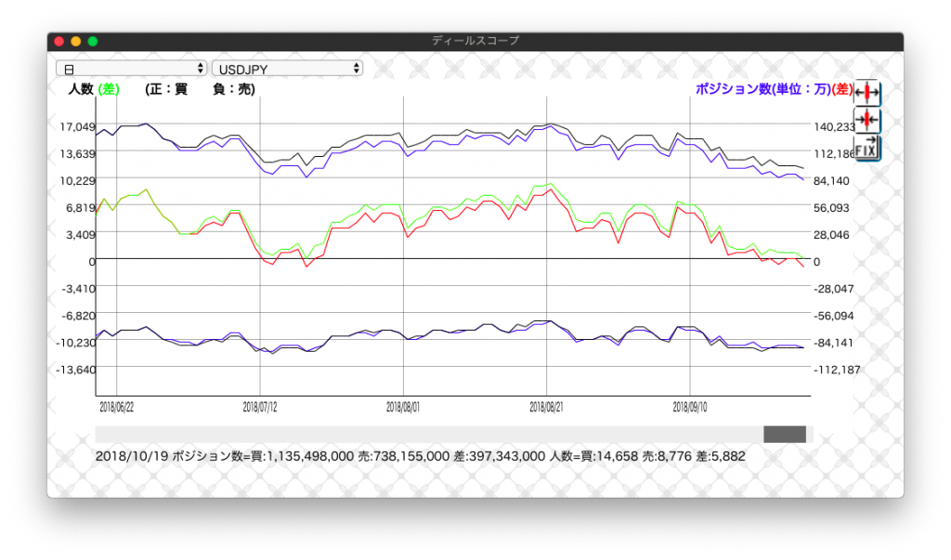This screenshot has height=560, width=951.
Task: Click the 2018/06/22 date axis label
Action: [x=116, y=407]
